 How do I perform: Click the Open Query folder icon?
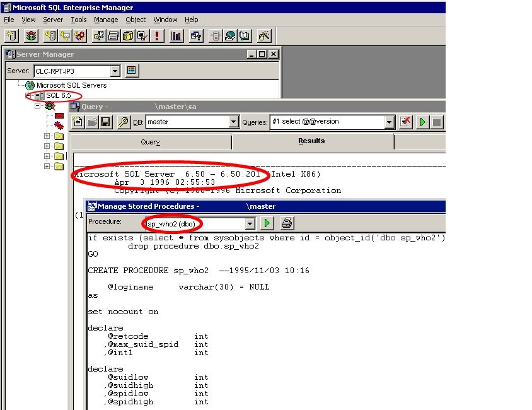click(92, 122)
